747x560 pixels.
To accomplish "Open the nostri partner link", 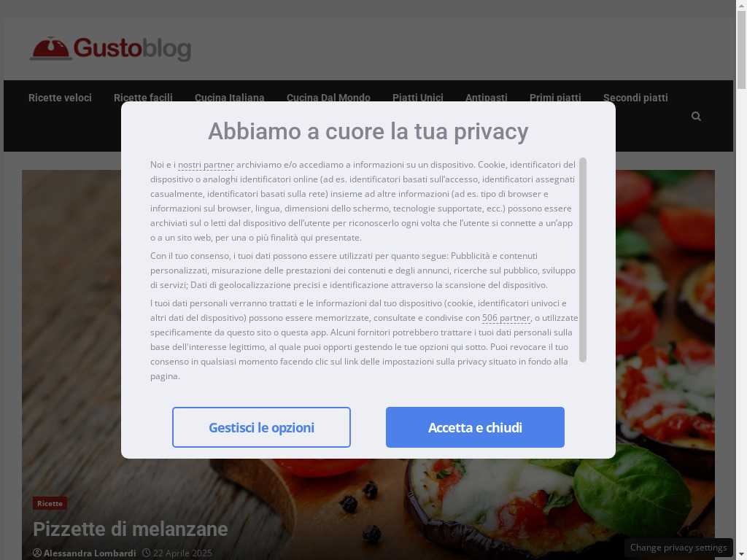I will pos(206,165).
